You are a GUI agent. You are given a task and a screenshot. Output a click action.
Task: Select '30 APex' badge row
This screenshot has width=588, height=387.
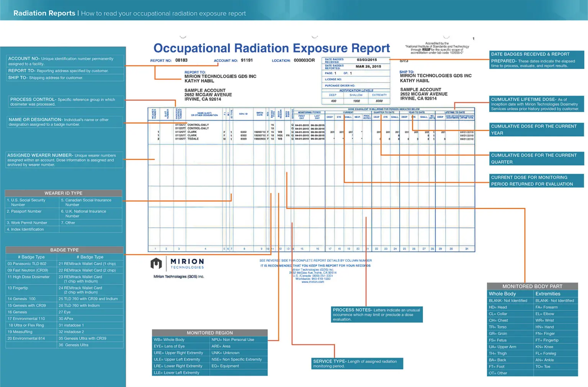click(90, 318)
